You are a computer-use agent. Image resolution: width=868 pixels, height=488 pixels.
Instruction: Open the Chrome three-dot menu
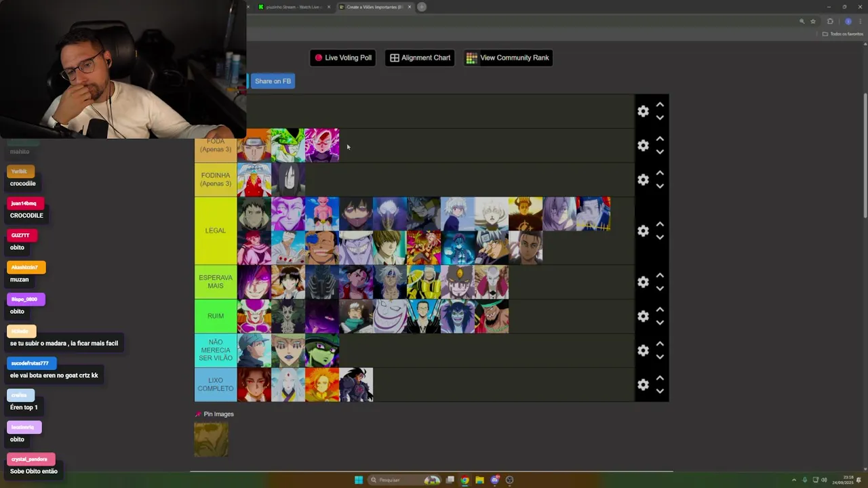[861, 22]
